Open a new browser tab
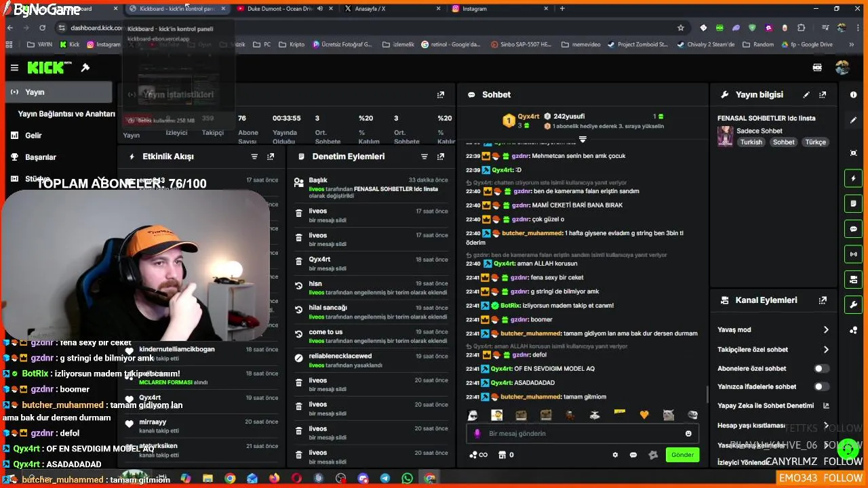This screenshot has width=868, height=488. coord(562,9)
